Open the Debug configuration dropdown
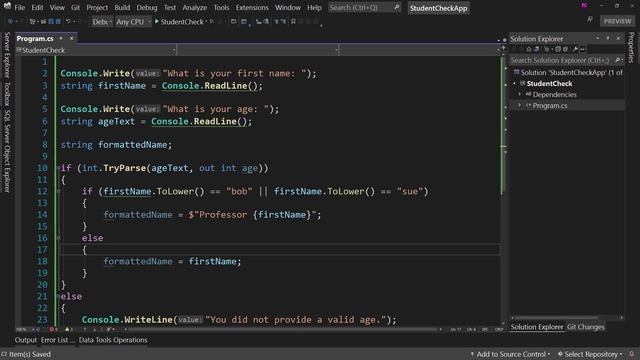The height and width of the screenshot is (360, 640). [x=102, y=21]
